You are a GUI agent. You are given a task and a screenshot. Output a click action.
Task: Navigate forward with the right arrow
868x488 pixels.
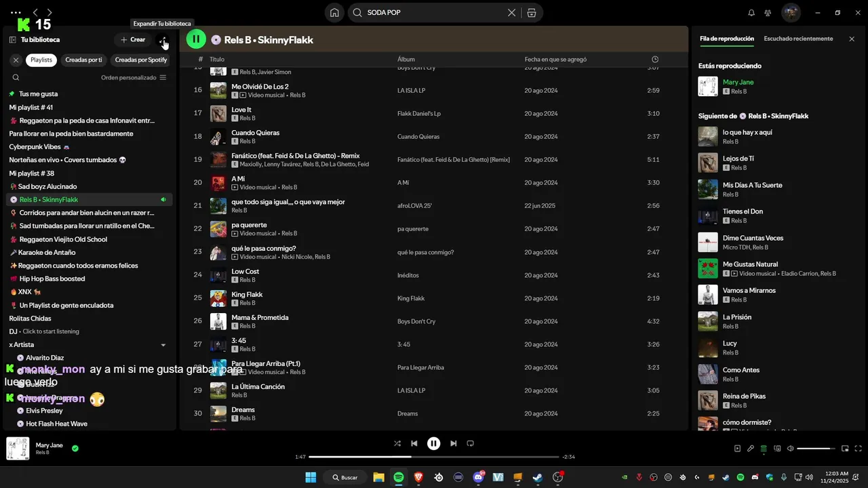(x=50, y=12)
